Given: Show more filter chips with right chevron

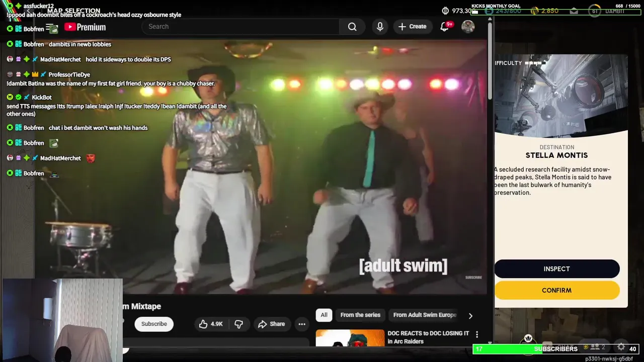Looking at the screenshot, I should pyautogui.click(x=470, y=316).
